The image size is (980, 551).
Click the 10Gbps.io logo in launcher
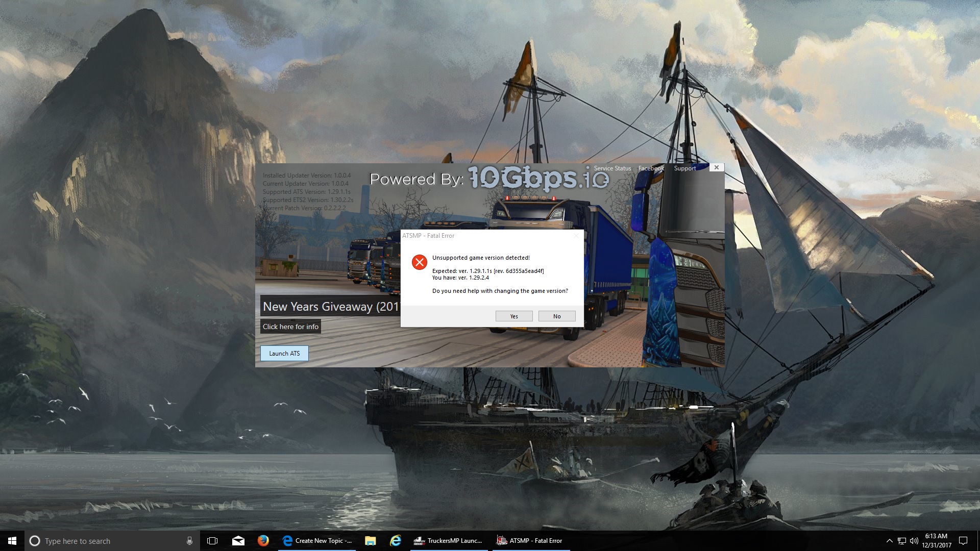coord(538,178)
